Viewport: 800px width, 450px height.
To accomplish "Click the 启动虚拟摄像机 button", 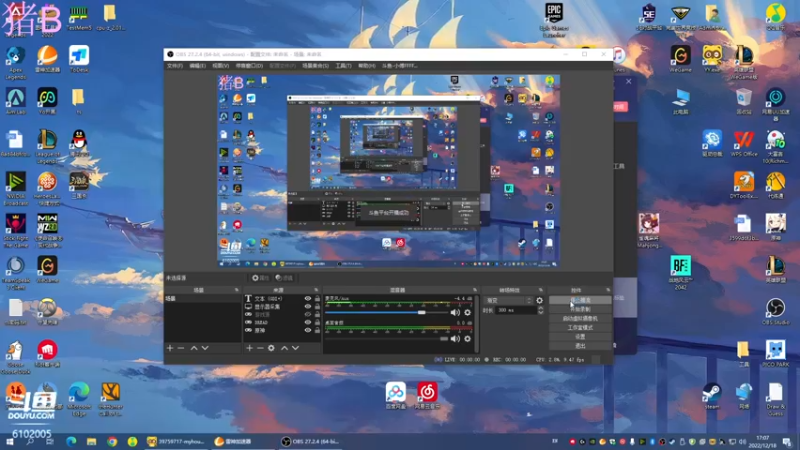I will point(580,318).
